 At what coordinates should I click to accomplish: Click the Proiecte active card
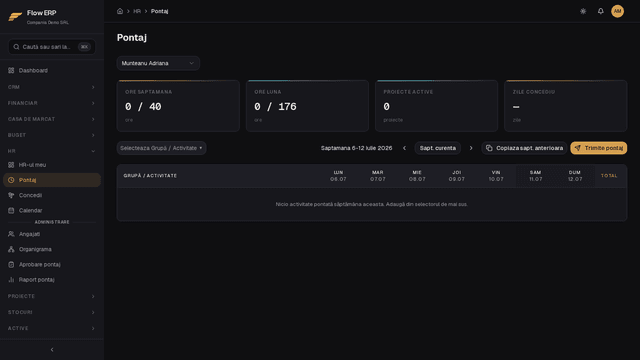point(436,106)
